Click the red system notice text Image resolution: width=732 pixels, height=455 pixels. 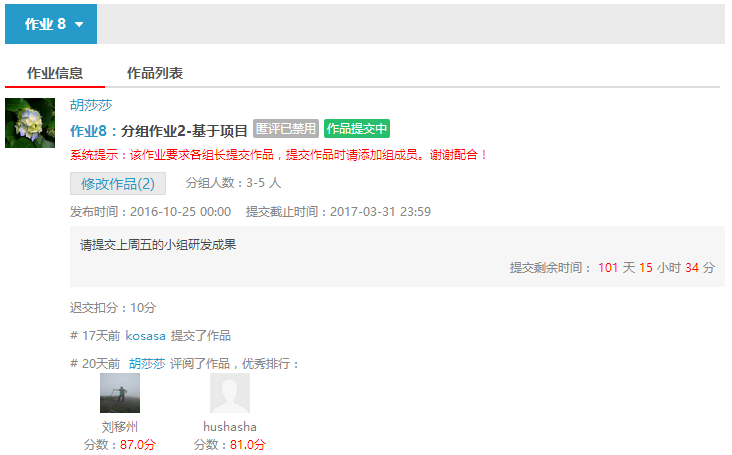click(278, 154)
